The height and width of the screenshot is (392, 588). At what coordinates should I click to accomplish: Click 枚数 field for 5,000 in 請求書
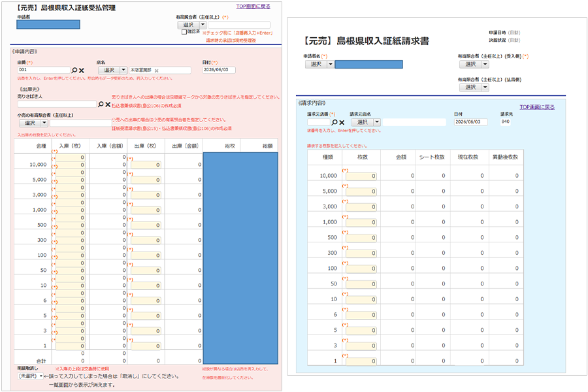click(361, 191)
